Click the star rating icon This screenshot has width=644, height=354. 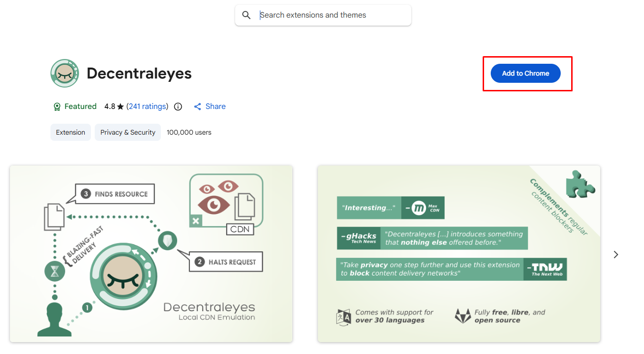pos(120,107)
